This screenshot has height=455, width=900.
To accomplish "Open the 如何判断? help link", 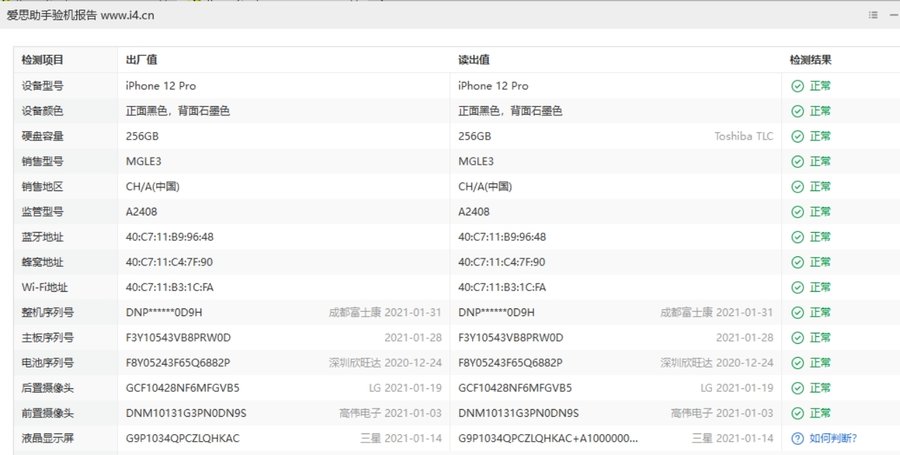I will [x=833, y=438].
